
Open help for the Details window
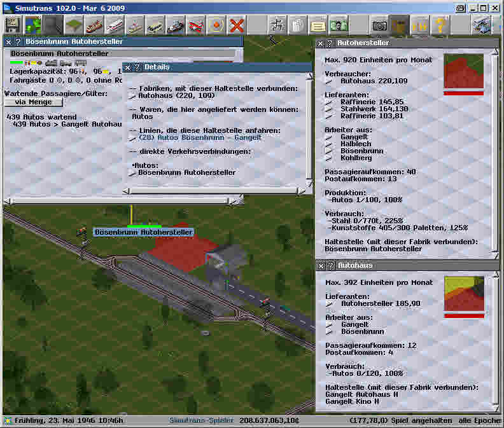click(136, 67)
